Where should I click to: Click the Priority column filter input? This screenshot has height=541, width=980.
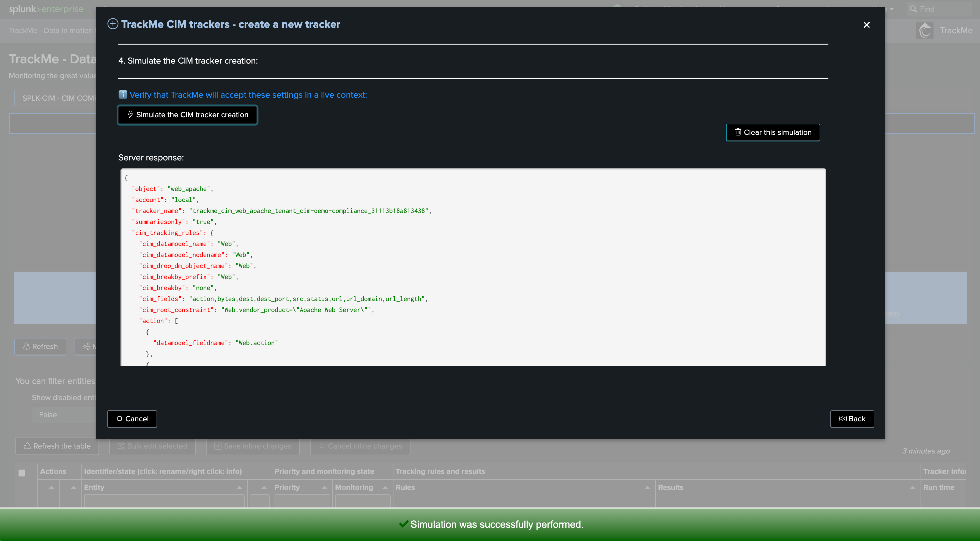point(302,501)
